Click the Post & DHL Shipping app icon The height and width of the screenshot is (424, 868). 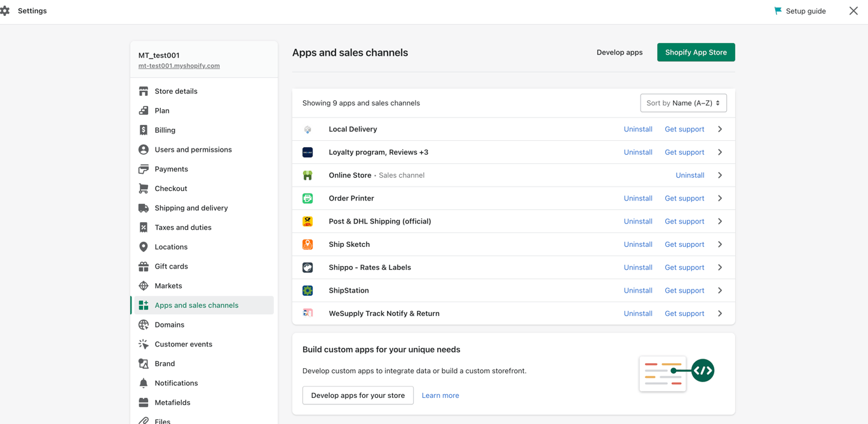308,222
